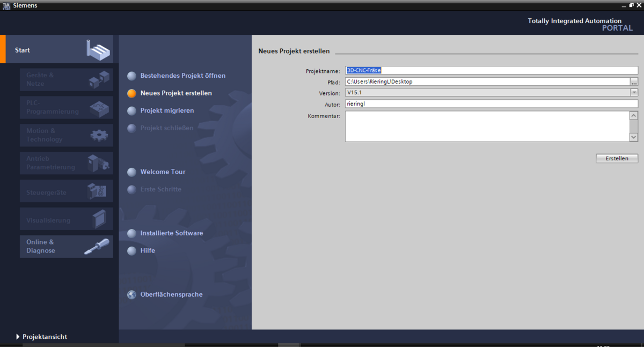Image resolution: width=644 pixels, height=347 pixels.
Task: Open the Hilfe link
Action: (148, 250)
